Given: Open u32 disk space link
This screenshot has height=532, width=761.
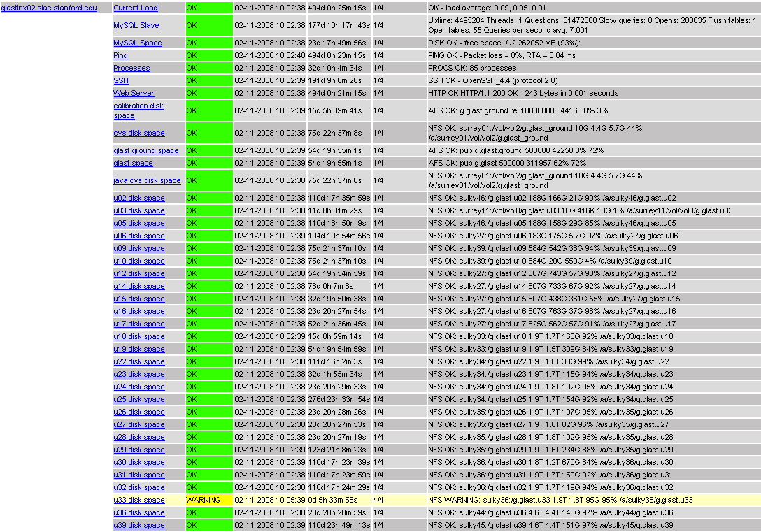Looking at the screenshot, I should (x=139, y=488).
